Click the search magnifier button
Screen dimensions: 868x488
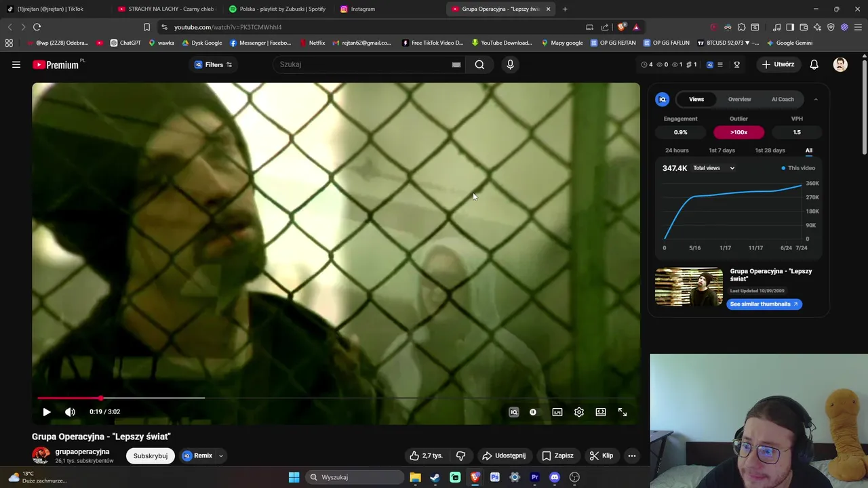(x=479, y=64)
